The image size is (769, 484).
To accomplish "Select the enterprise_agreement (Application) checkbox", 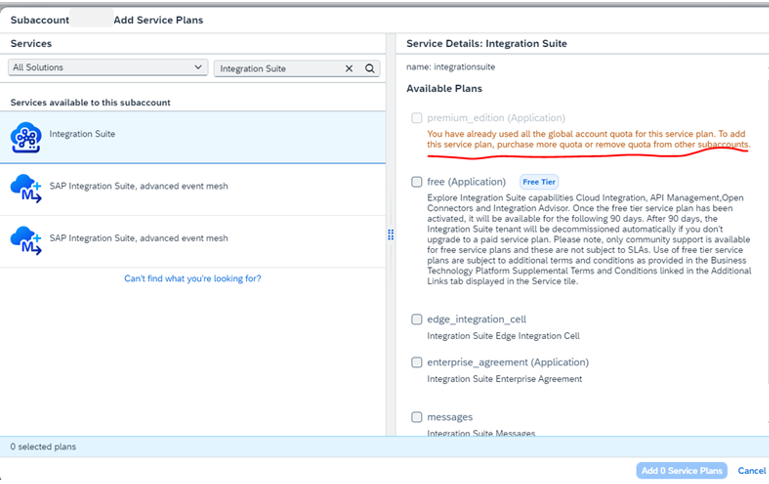I will click(x=416, y=362).
